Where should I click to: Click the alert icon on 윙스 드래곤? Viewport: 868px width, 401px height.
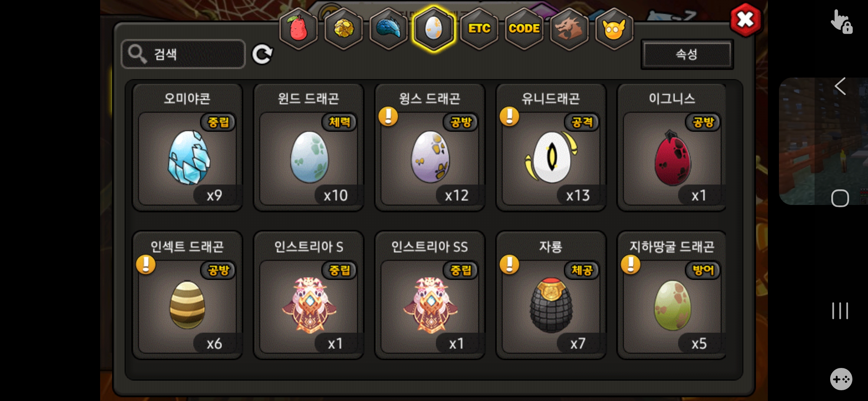pyautogui.click(x=388, y=117)
